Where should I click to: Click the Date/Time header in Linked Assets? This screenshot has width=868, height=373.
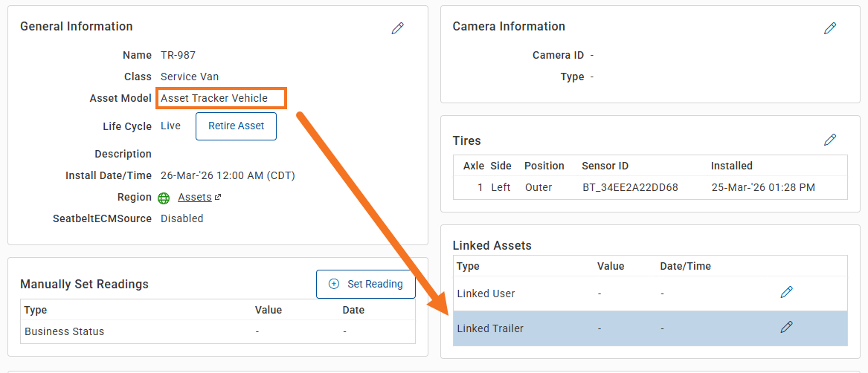click(685, 266)
